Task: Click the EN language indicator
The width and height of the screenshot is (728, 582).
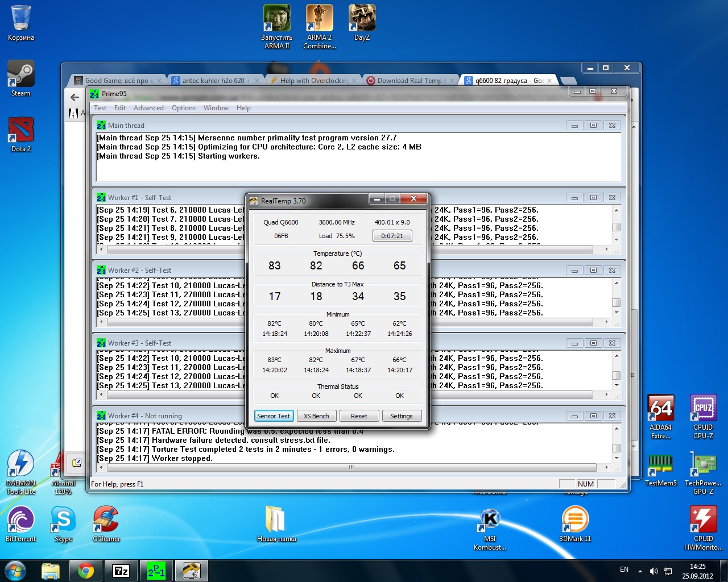Action: click(x=624, y=569)
